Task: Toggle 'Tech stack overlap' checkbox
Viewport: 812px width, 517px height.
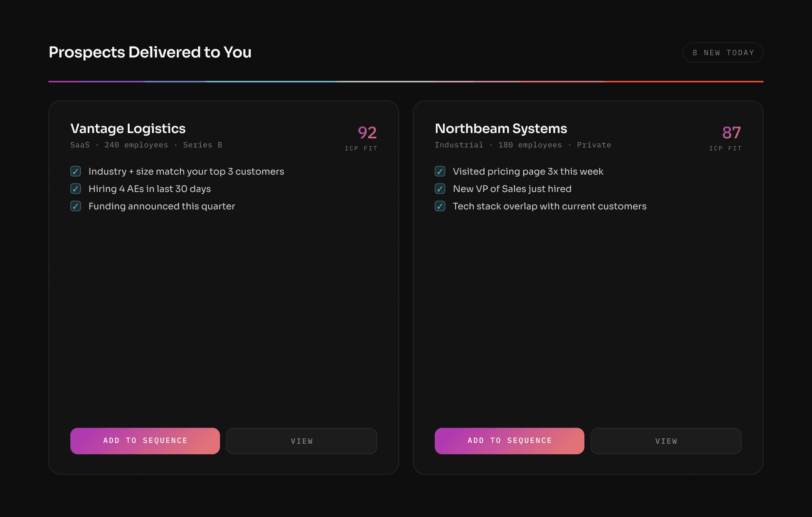Action: tap(440, 206)
